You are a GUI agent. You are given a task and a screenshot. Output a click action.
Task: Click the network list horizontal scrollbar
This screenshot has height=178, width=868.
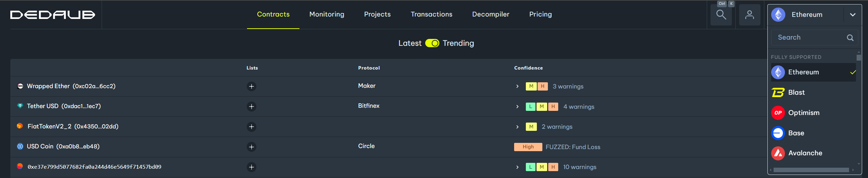811,170
